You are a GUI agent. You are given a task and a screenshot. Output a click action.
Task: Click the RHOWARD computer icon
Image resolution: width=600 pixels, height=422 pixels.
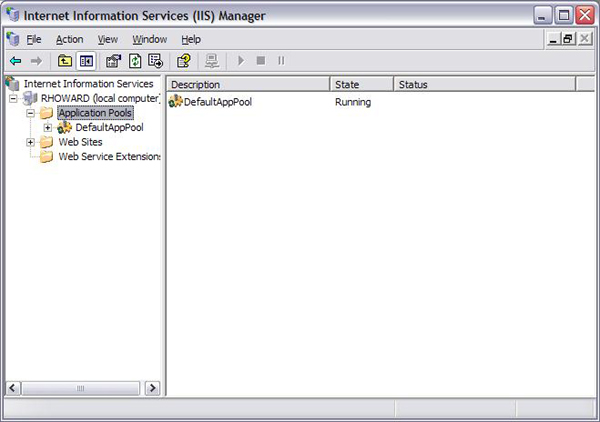(30, 98)
